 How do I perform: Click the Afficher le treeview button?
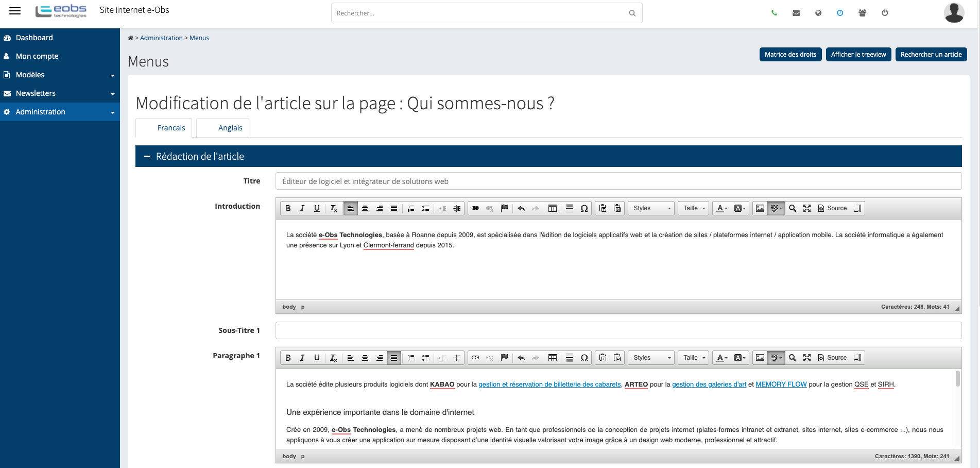coord(858,55)
